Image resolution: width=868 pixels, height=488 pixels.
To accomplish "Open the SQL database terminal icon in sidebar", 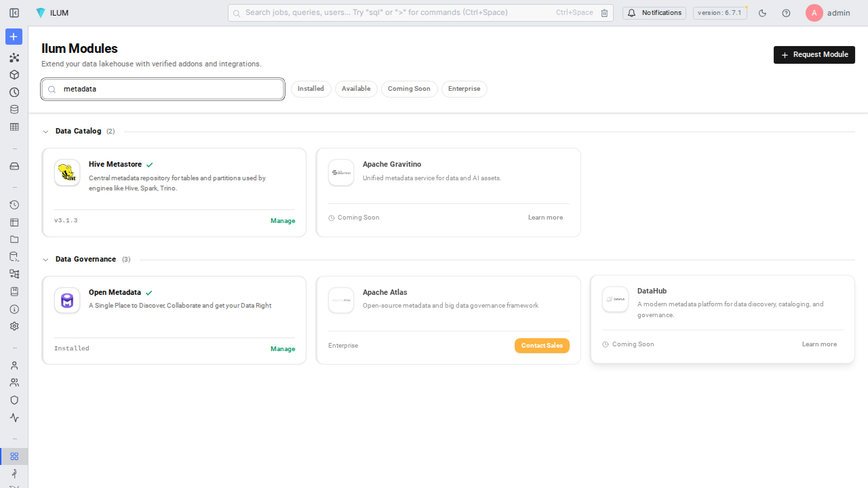I will [x=14, y=257].
